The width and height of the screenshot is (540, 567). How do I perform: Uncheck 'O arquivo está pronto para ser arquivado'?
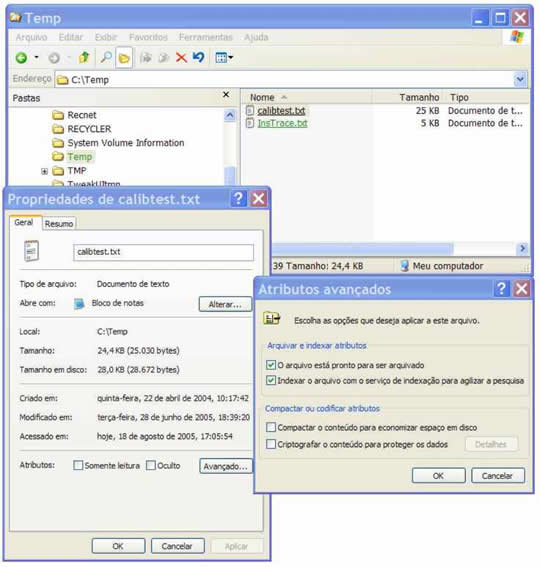(271, 364)
